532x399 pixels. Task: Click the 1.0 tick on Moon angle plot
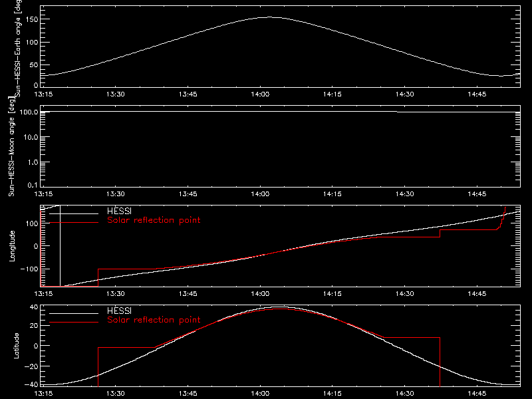(33, 162)
